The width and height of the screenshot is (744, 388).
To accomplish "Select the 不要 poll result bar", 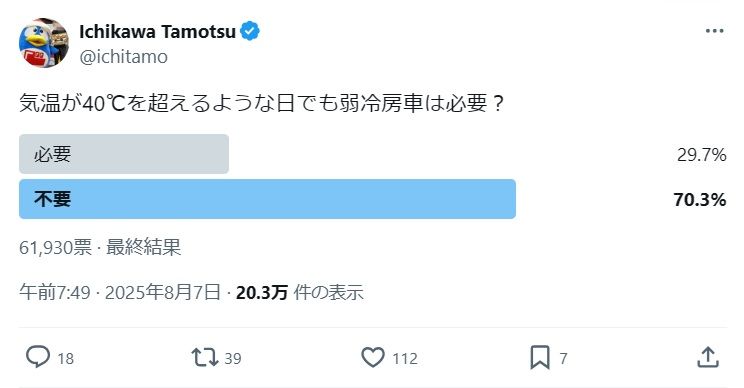I will coord(267,199).
